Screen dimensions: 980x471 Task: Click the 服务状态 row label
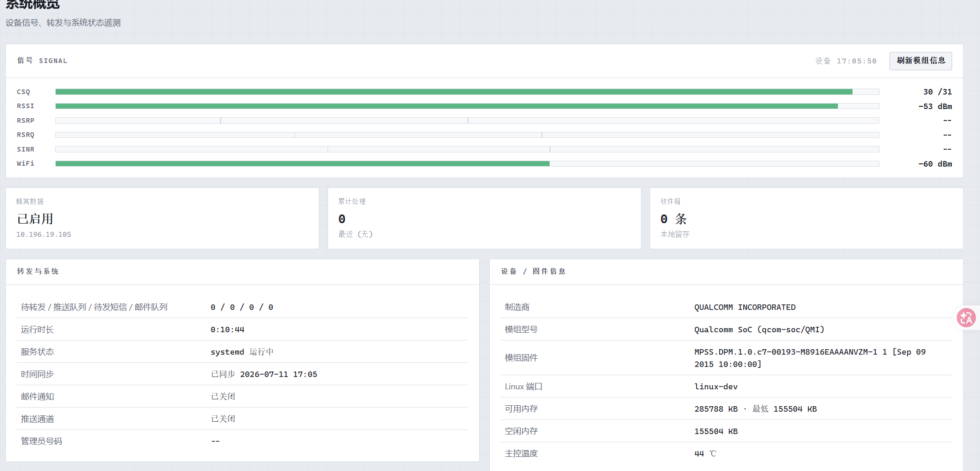tap(37, 352)
